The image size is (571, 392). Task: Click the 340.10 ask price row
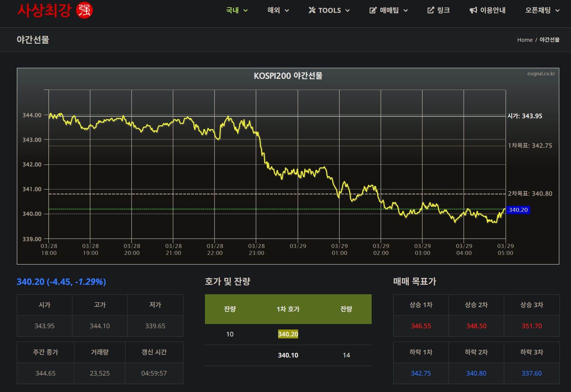click(x=288, y=355)
